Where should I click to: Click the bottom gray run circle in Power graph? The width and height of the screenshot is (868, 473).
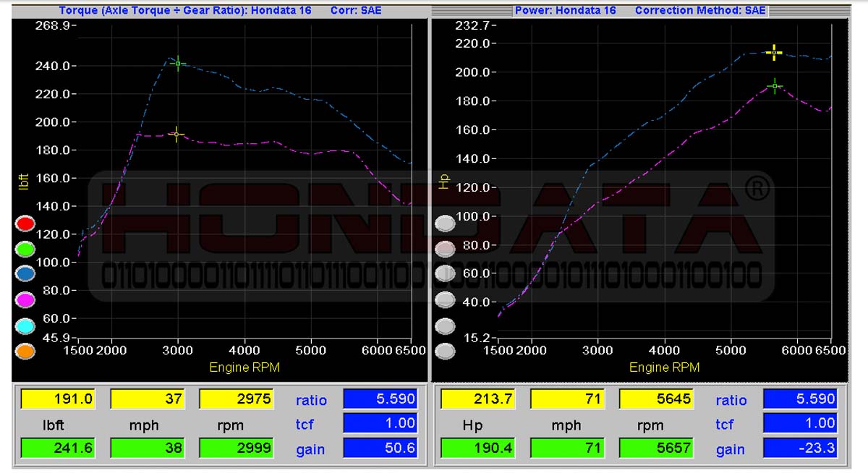tap(445, 351)
